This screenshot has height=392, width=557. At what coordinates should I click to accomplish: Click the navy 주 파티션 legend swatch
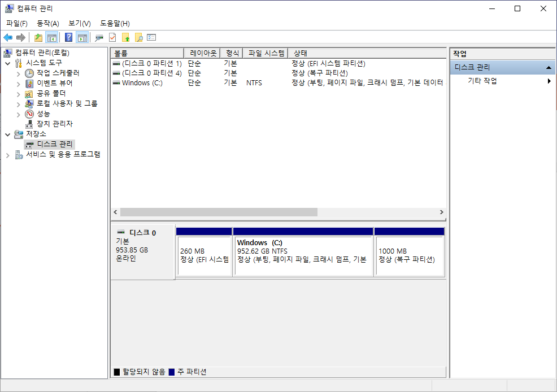172,372
